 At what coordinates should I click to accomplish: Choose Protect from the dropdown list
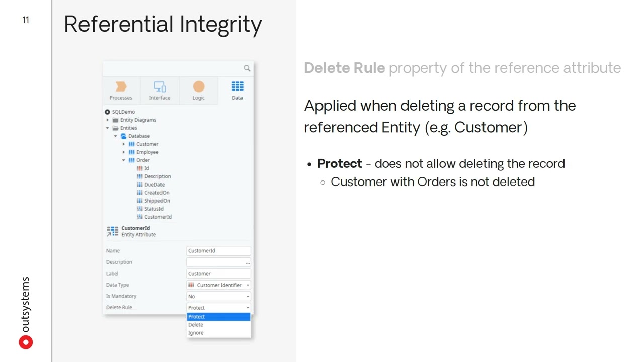[218, 316]
